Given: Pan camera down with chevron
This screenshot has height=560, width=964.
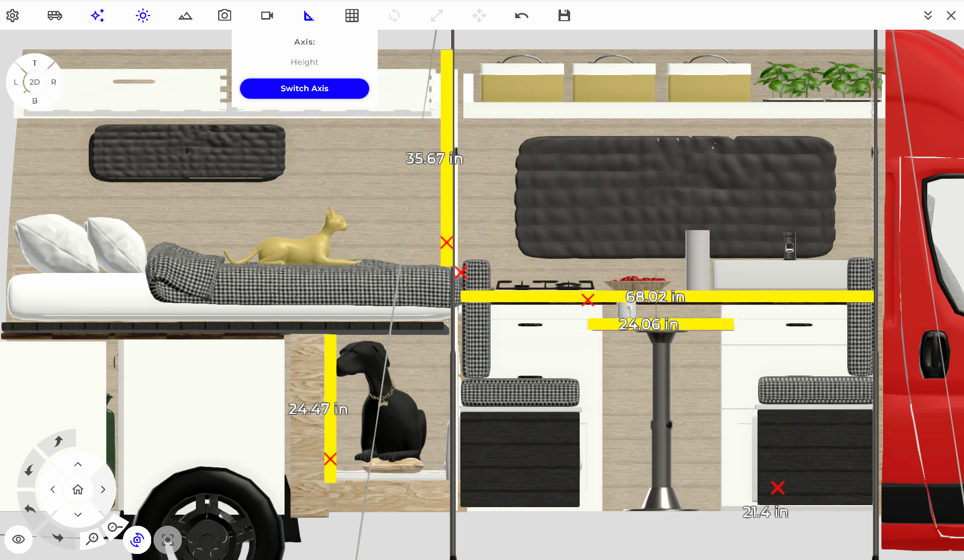Looking at the screenshot, I should [x=78, y=515].
